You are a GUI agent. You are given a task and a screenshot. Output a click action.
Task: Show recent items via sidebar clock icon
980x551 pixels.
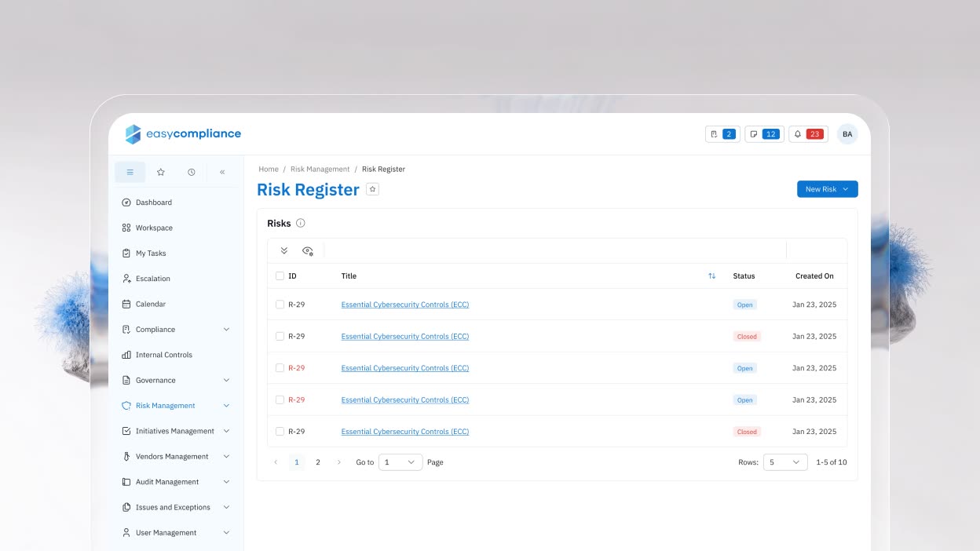point(192,172)
